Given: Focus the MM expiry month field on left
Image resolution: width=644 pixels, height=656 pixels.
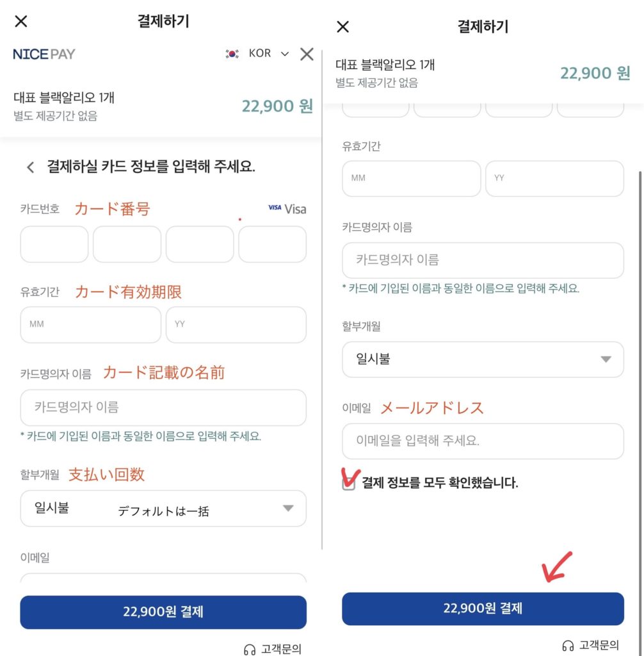Looking at the screenshot, I should click(x=90, y=325).
